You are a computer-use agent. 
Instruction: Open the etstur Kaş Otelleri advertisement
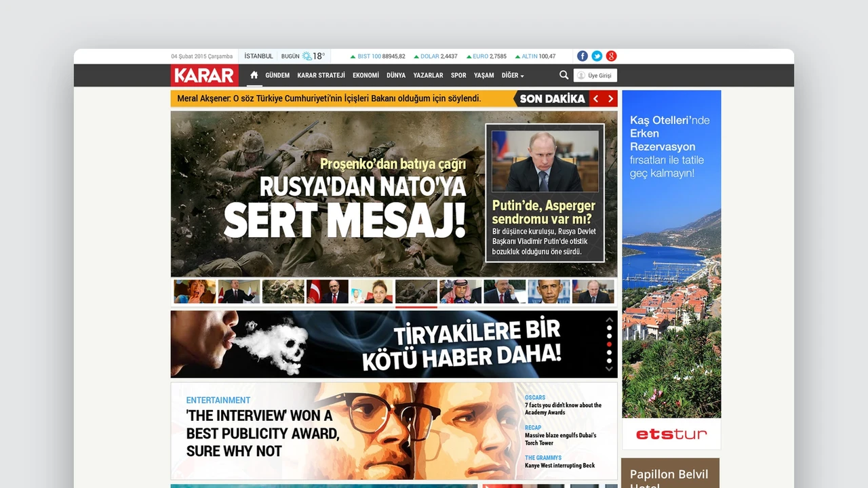click(x=671, y=270)
